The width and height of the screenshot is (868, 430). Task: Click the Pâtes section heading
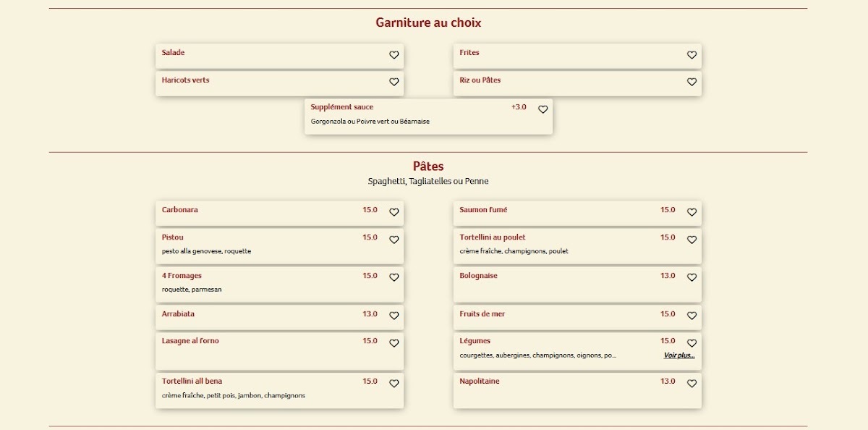pos(428,166)
